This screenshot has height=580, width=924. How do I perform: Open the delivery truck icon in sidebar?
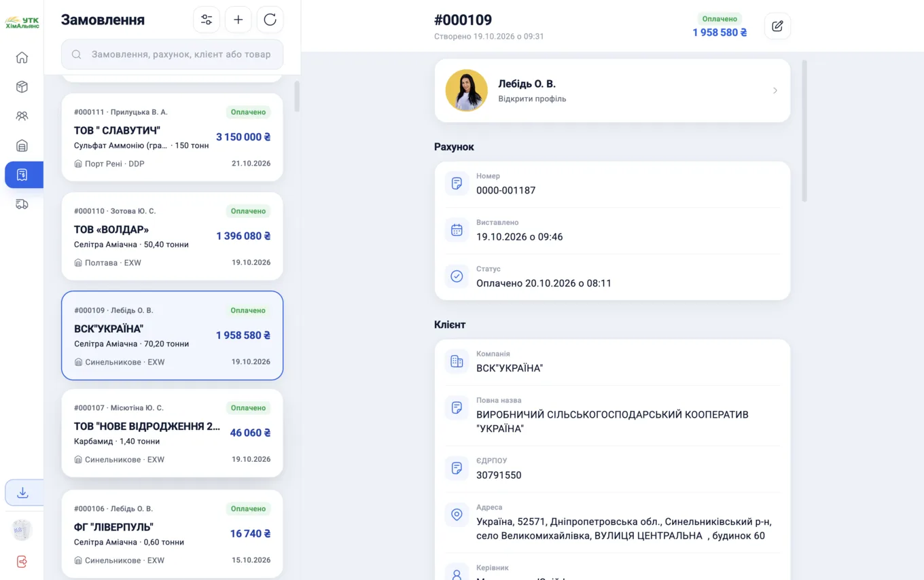pos(22,204)
